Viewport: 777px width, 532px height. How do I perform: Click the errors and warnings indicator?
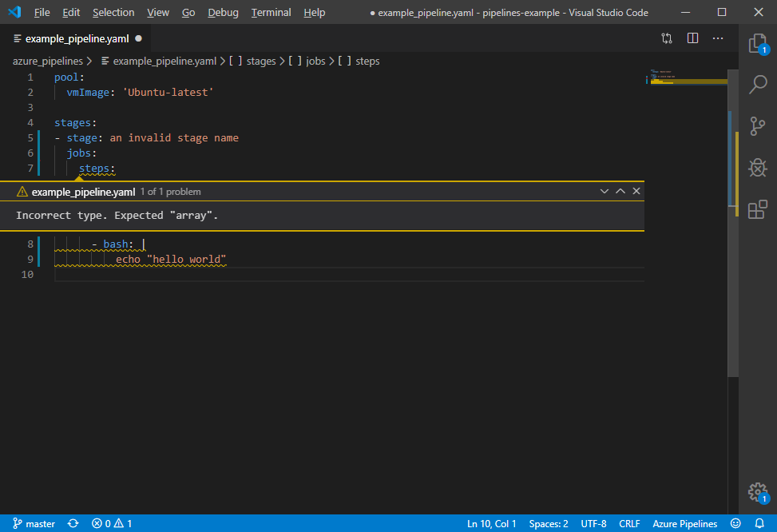point(111,523)
